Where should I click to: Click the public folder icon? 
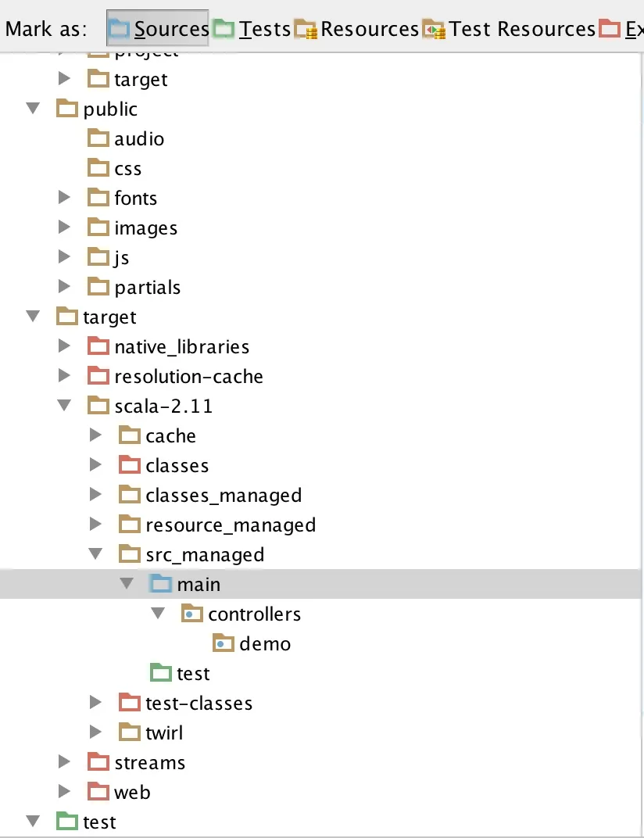pyautogui.click(x=67, y=109)
